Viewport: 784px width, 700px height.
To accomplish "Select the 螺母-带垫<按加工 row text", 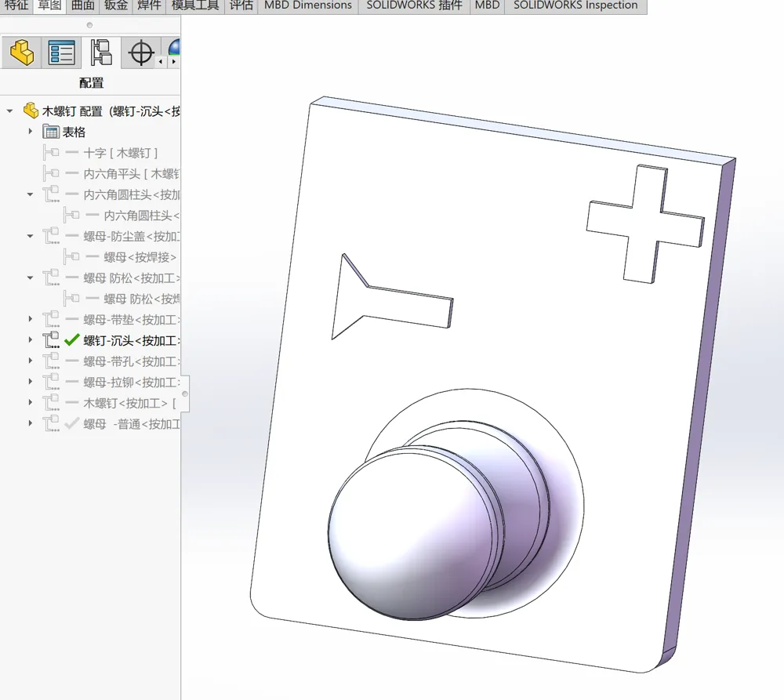I will pyautogui.click(x=132, y=320).
